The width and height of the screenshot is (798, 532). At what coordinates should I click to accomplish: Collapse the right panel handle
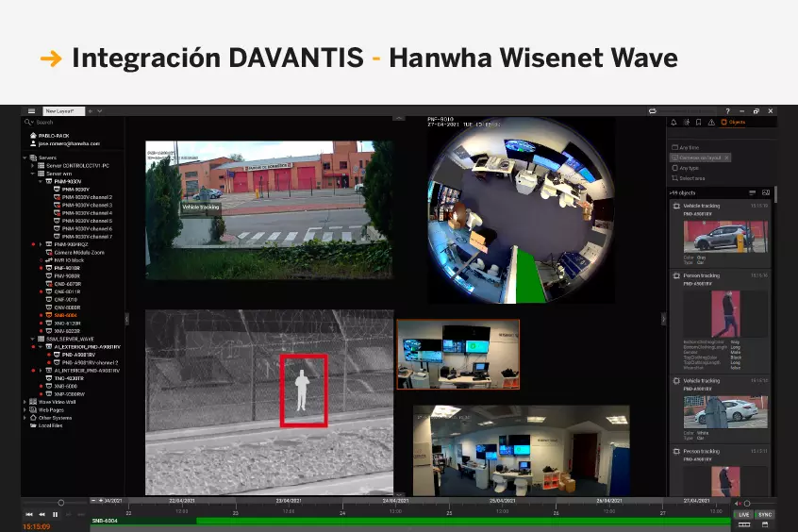tap(663, 319)
